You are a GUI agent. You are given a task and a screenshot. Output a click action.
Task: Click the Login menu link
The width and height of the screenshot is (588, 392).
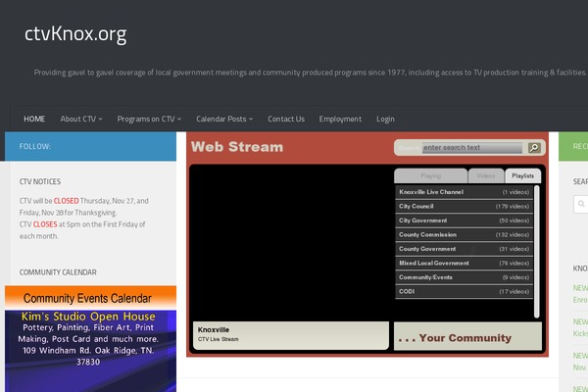coord(385,119)
